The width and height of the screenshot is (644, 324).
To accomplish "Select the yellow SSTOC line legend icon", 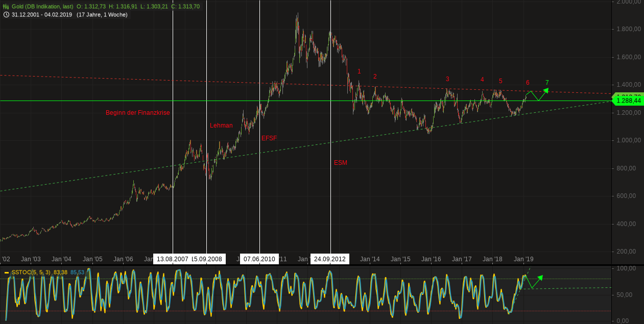I will (x=7, y=272).
